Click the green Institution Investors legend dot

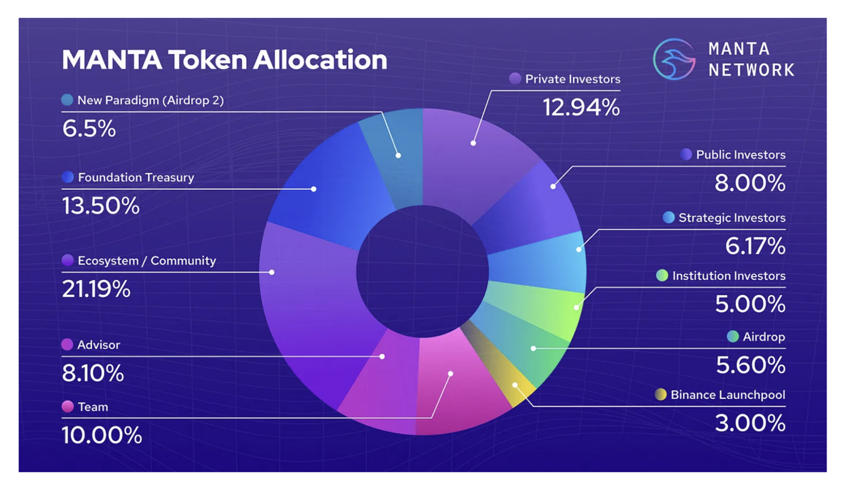(662, 276)
